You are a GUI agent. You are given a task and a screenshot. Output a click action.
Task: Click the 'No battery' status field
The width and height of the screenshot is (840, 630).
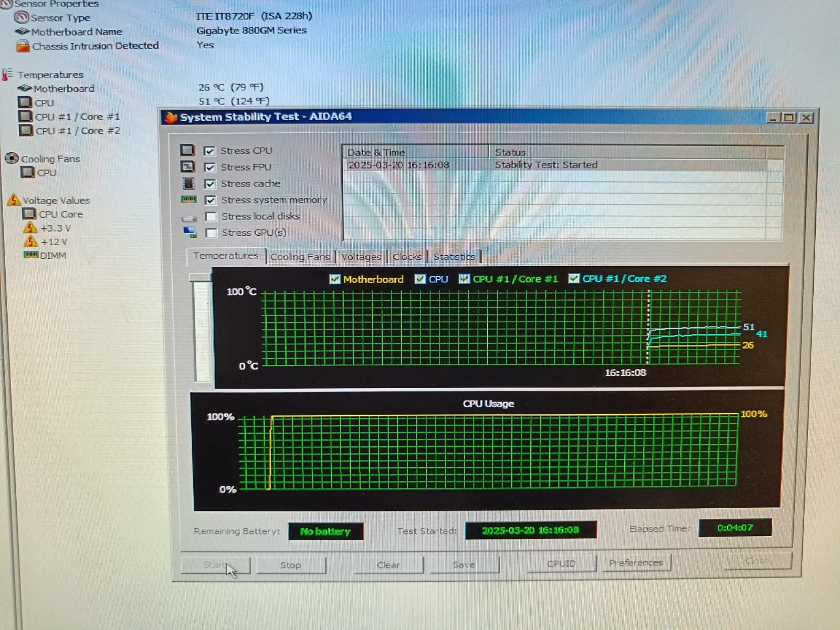325,531
